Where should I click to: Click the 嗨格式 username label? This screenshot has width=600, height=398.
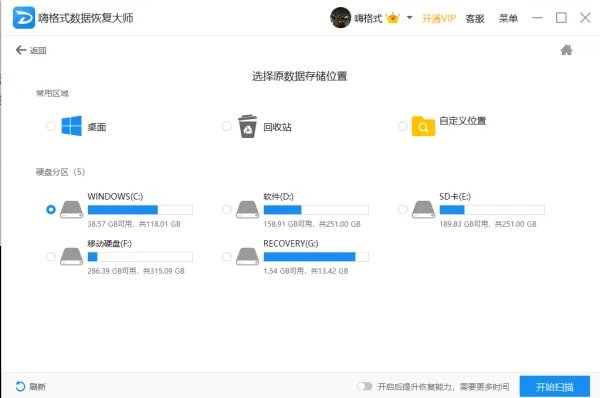[x=368, y=18]
